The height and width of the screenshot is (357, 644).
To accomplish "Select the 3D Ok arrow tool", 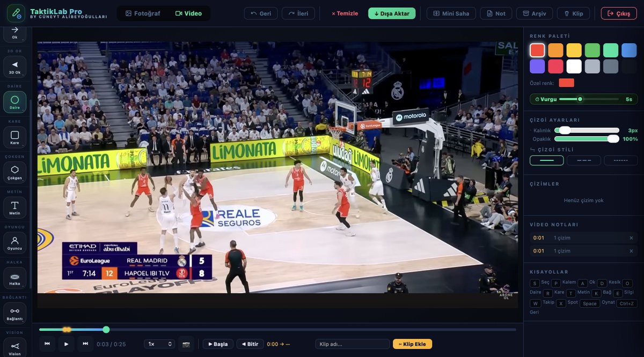I will tap(14, 67).
